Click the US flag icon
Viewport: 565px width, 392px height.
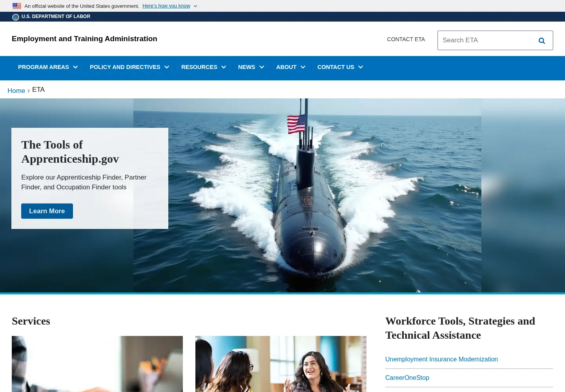pos(17,6)
